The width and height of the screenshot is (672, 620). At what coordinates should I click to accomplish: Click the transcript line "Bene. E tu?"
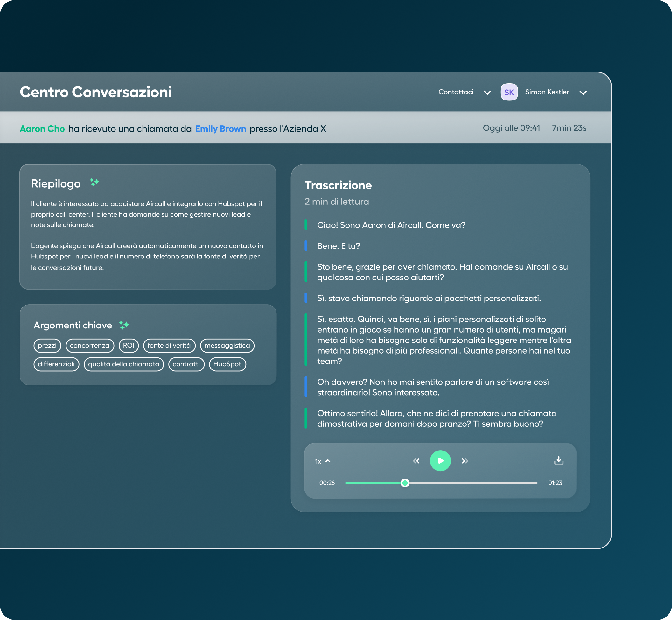339,246
